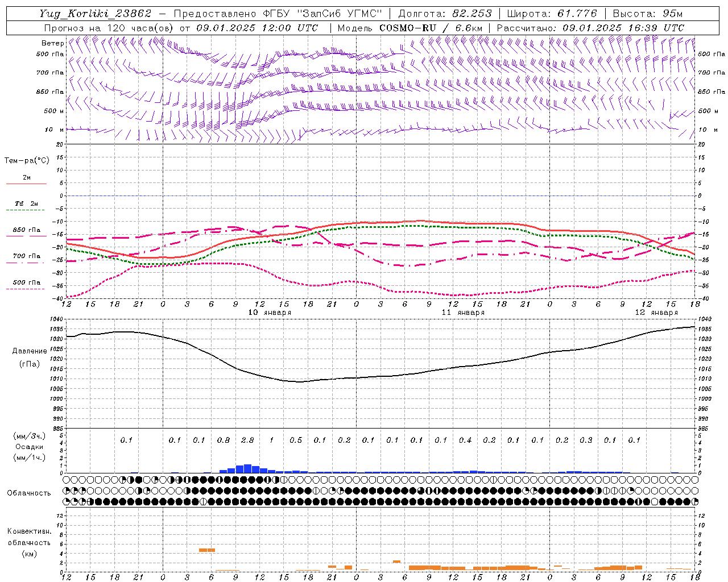Click the Прогноз на 120 часа(ов) text
This screenshot has height=582, width=728.
(110, 28)
